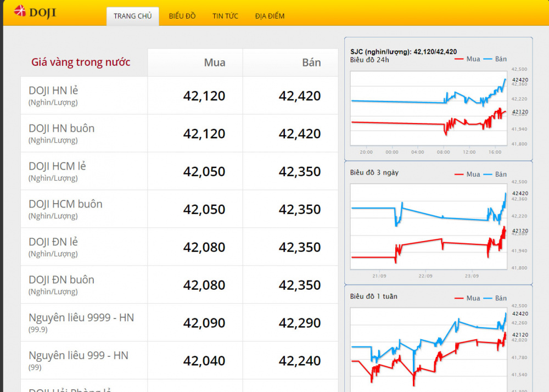The image size is (549, 392).
Task: Toggle Bán legend in 24h chart
Action: pos(495,59)
